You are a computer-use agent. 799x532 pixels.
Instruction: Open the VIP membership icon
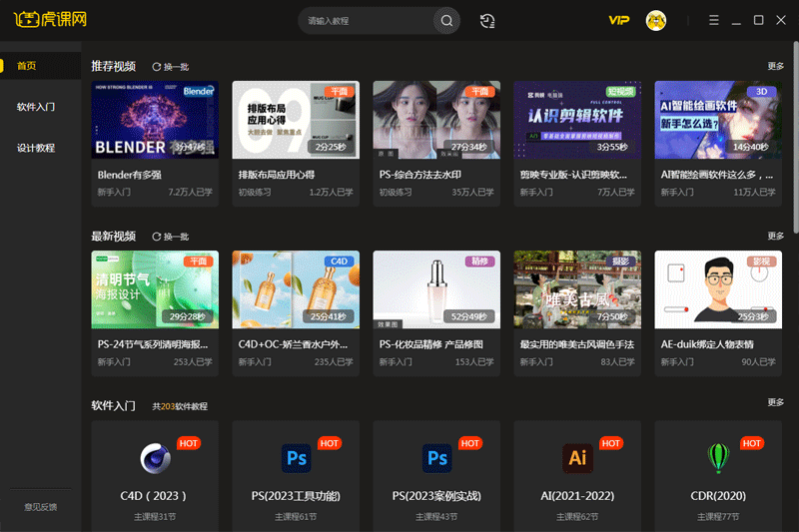point(618,20)
